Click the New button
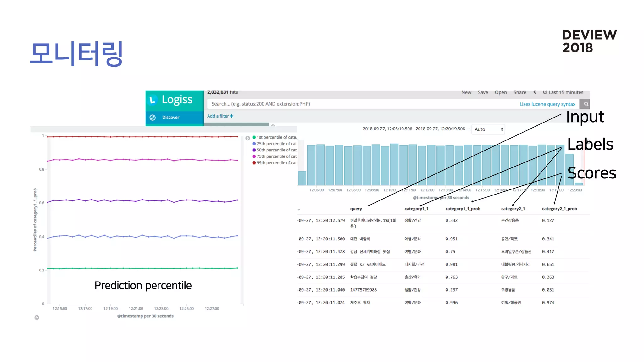Image resolution: width=644 pixels, height=362 pixels. click(466, 92)
